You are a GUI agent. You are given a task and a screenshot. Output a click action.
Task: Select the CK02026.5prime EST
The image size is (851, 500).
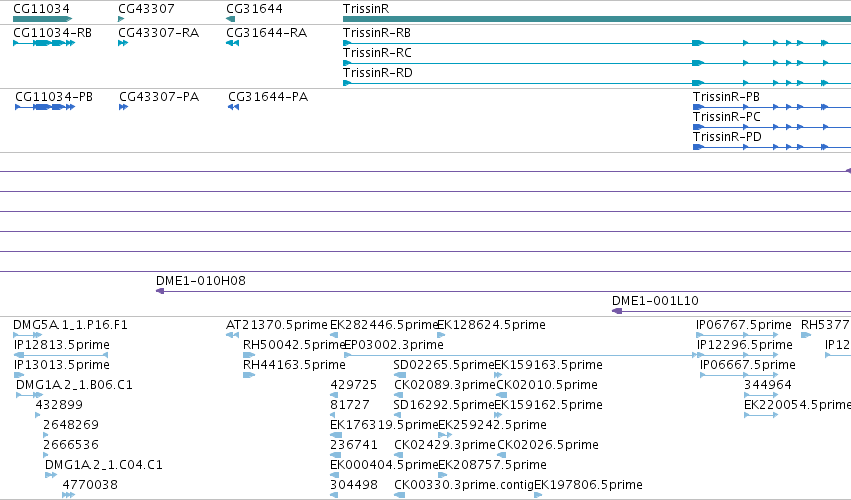(548, 445)
